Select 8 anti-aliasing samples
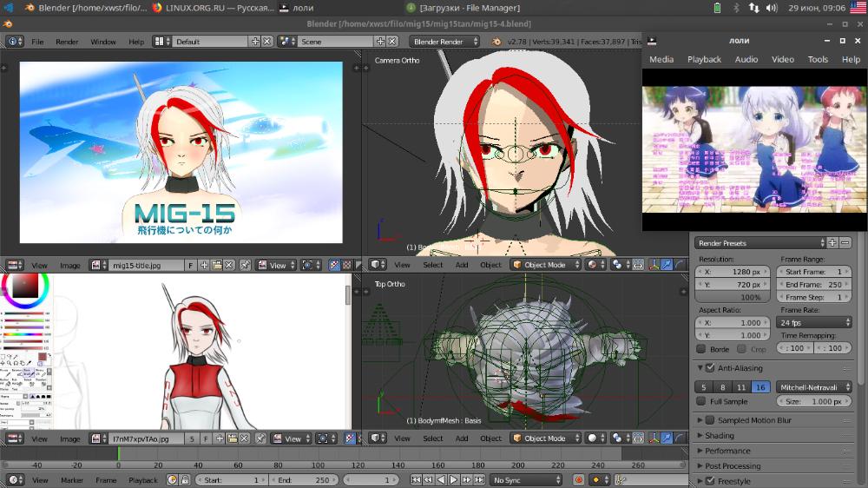 pos(722,387)
